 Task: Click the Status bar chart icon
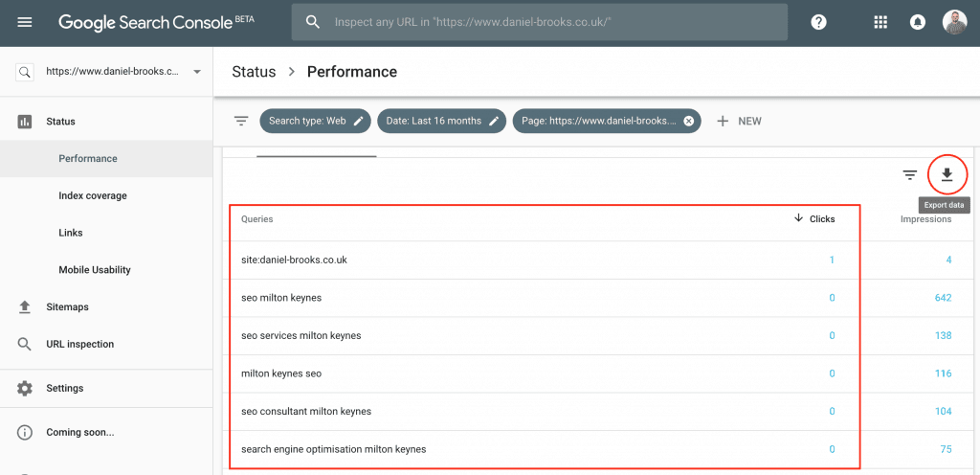click(x=24, y=122)
